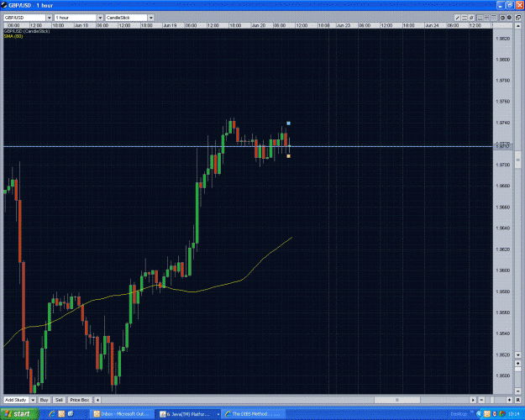Click the GBP/USD symbol field
This screenshot has width=525, height=420.
tap(24, 18)
